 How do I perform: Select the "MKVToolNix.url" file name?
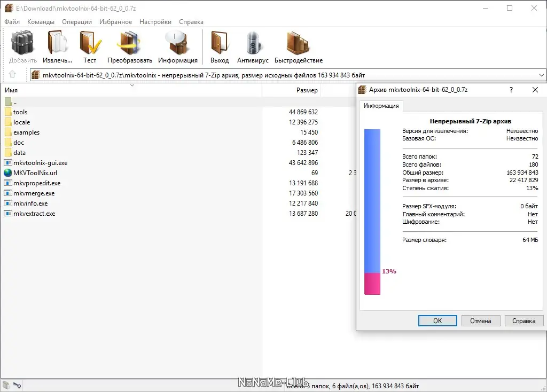(x=35, y=173)
